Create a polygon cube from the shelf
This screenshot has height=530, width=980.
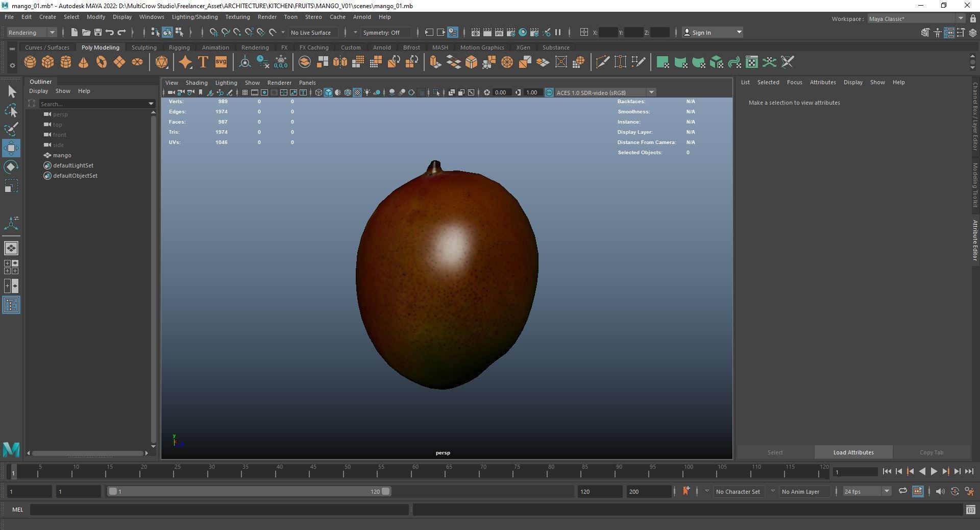click(47, 62)
